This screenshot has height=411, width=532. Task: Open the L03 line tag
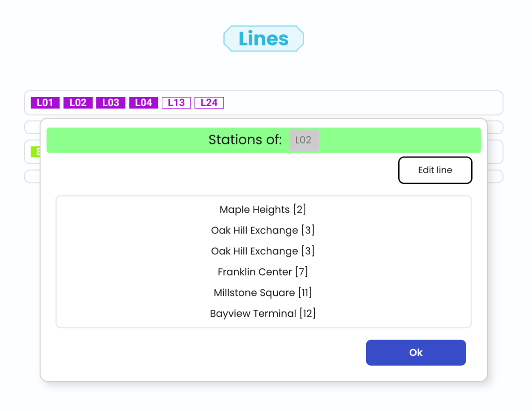pos(110,103)
